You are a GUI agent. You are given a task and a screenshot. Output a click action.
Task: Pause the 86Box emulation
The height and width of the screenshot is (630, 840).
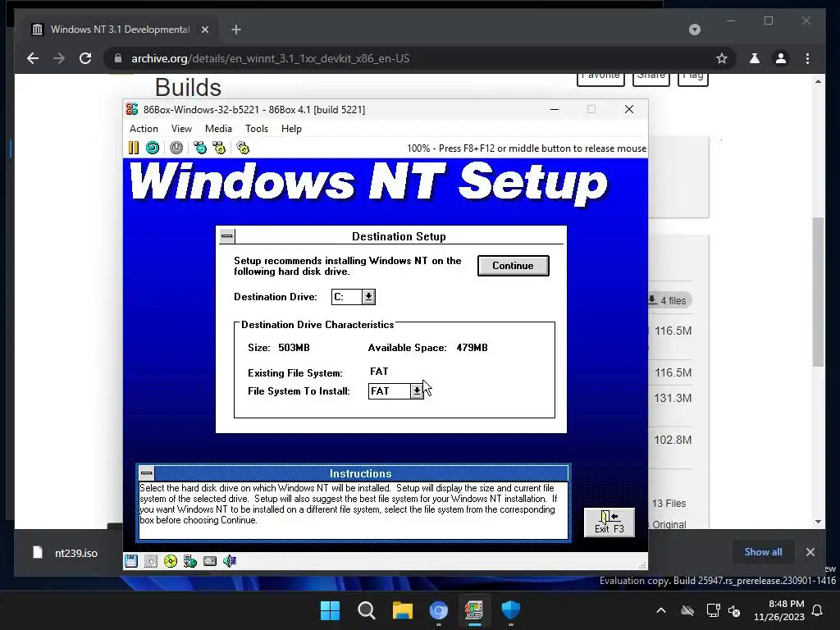[x=134, y=148]
